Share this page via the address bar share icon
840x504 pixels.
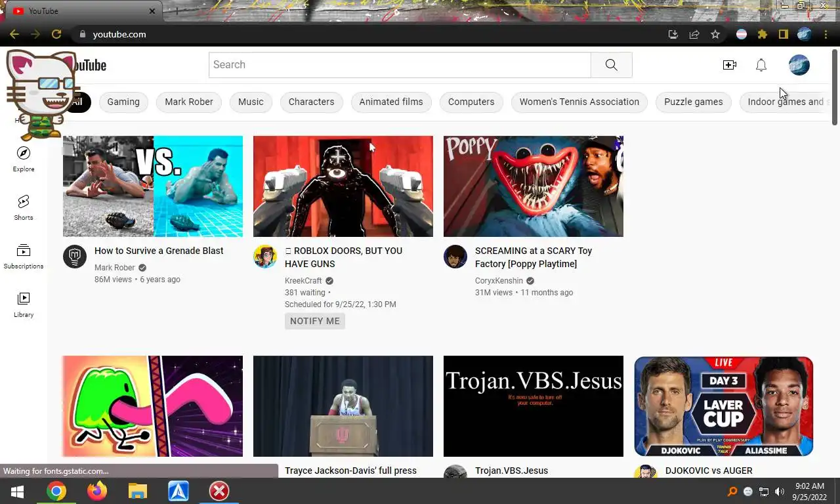coord(694,34)
